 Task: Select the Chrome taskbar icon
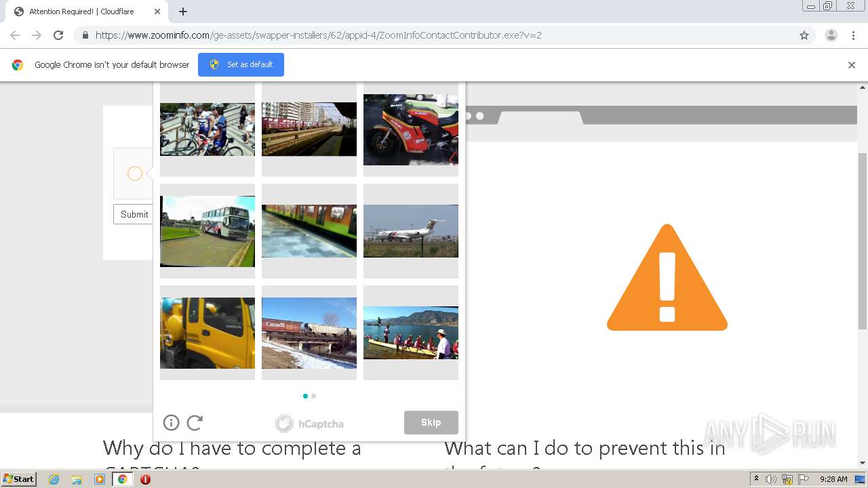tap(123, 479)
